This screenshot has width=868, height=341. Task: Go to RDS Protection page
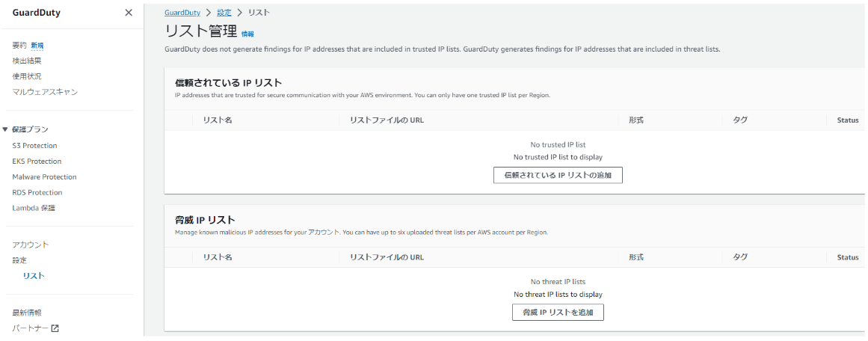point(37,193)
